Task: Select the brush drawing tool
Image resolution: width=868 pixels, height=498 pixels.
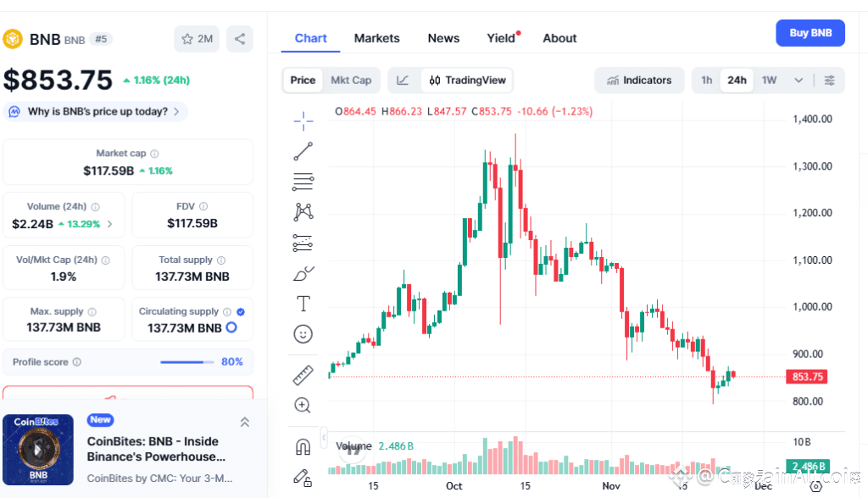Action: [x=303, y=274]
